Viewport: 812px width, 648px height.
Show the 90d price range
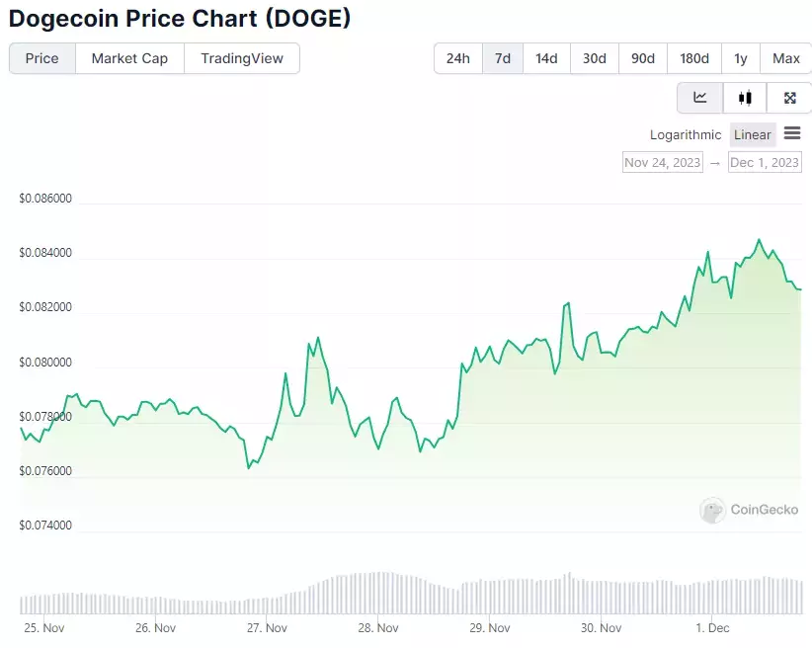point(643,58)
